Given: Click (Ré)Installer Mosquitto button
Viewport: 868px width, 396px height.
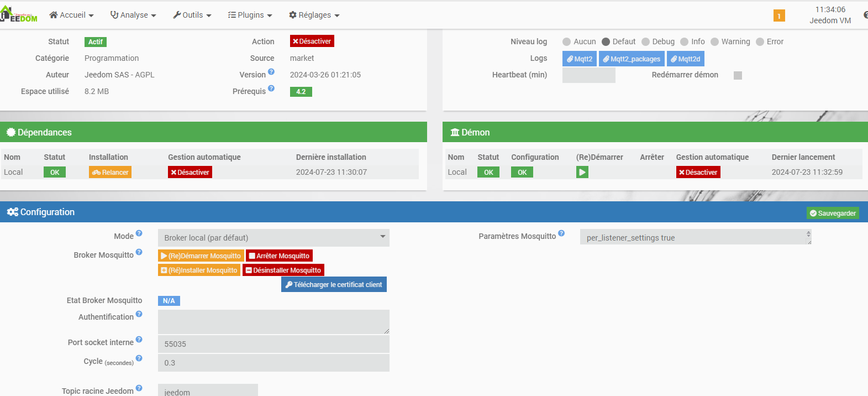Looking at the screenshot, I should click(199, 270).
